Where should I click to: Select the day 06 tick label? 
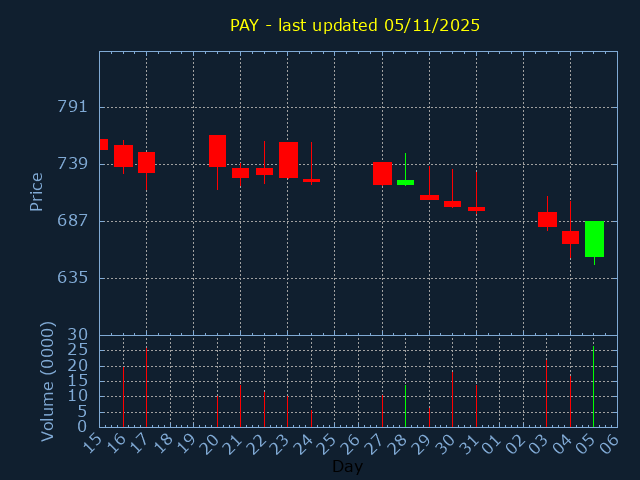pos(609,443)
